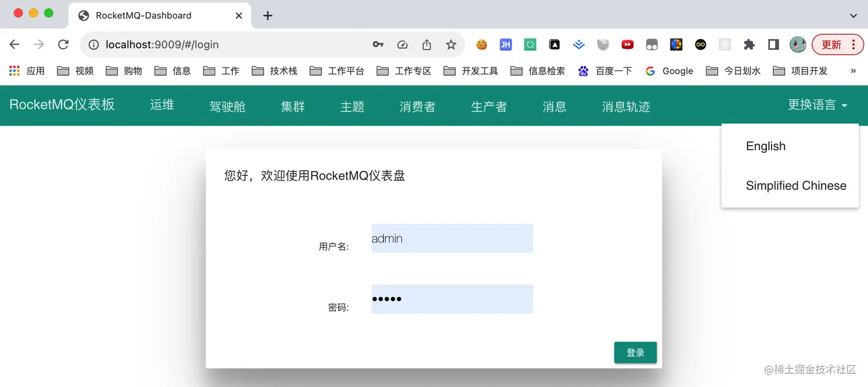868x387 pixels.
Task: Open the 信息检索 bookmark folder
Action: click(x=538, y=71)
